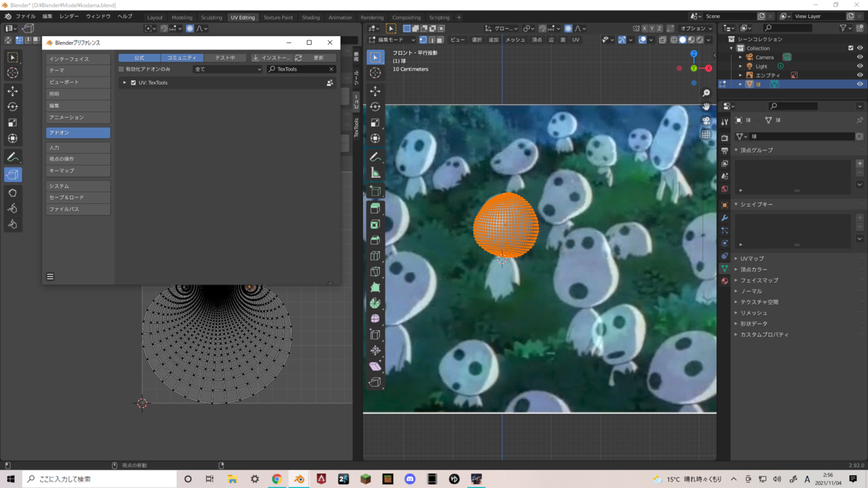Select the Rotate tool in the 3D viewport toolbar
This screenshot has width=868, height=488.
point(375,107)
